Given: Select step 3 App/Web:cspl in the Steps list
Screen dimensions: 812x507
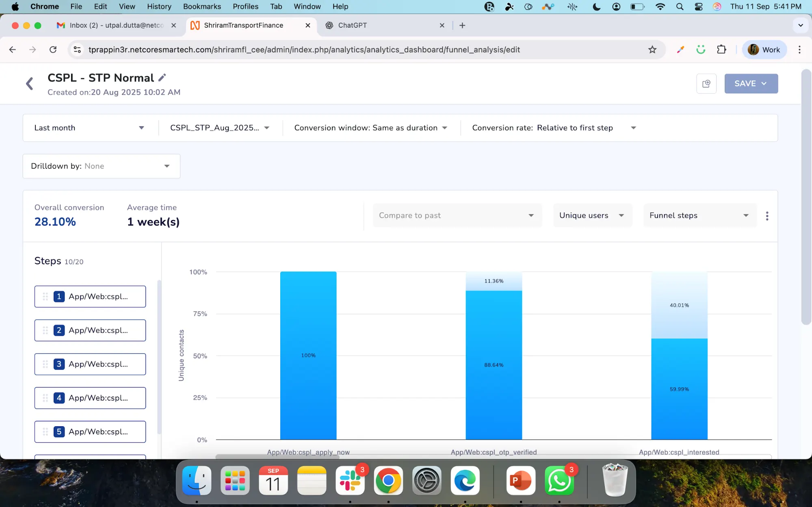Looking at the screenshot, I should coord(90,364).
